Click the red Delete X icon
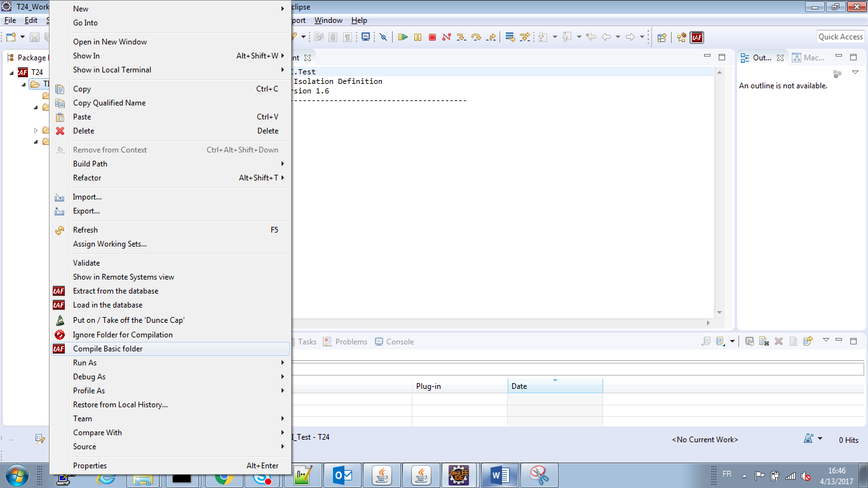This screenshot has height=488, width=868. [x=60, y=131]
